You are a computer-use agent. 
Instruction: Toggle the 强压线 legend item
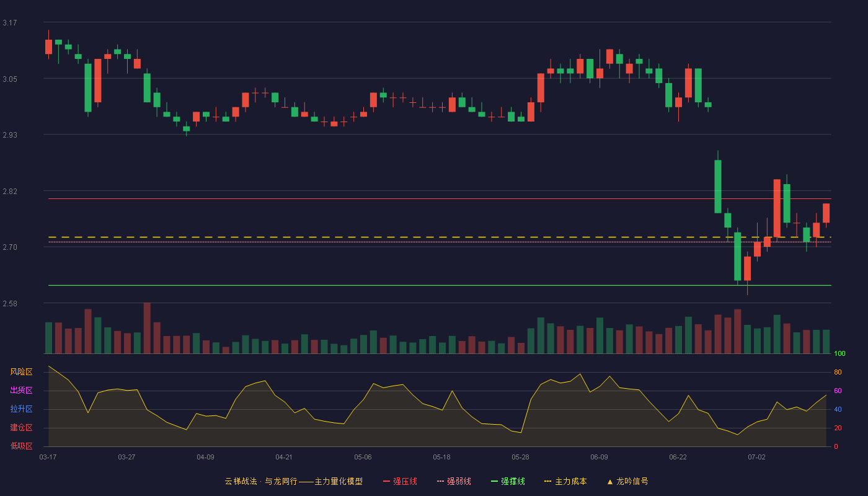tap(400, 481)
